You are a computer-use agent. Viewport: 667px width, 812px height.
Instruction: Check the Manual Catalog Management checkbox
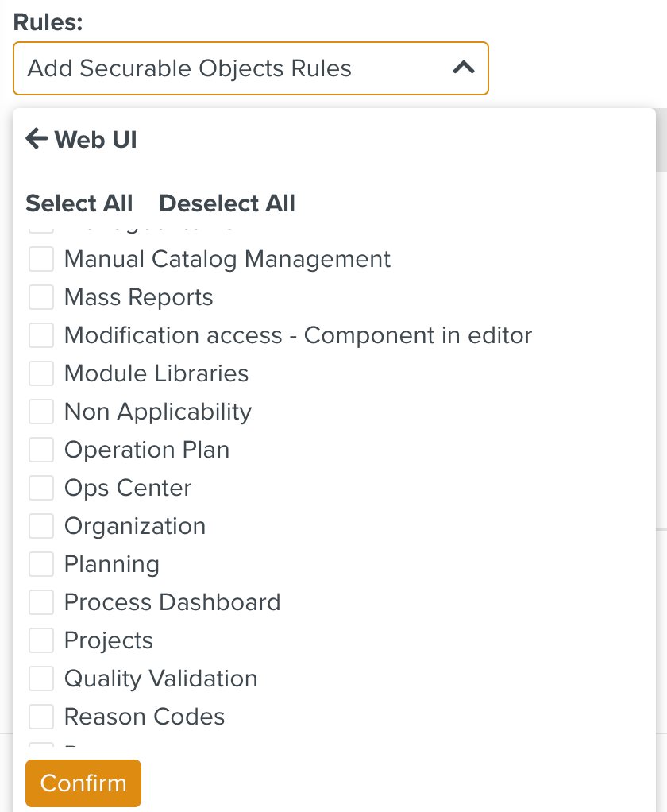tap(41, 259)
